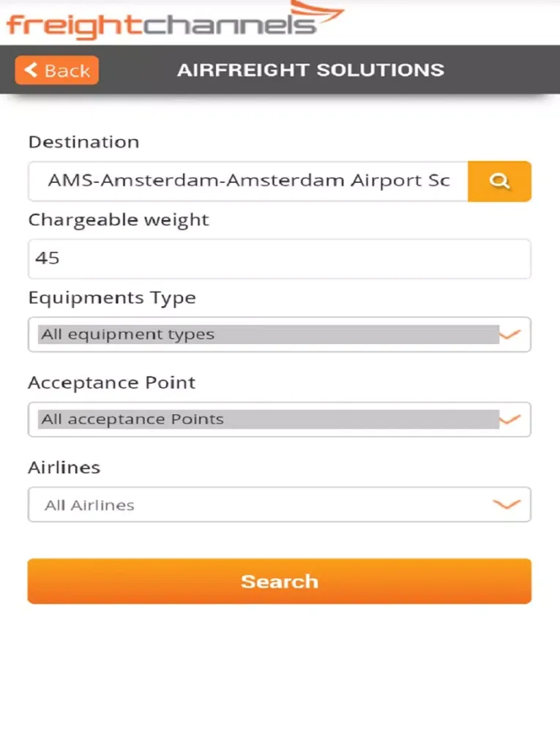Screen dimensions: 560x732
Task: Click the Airfreight Solutions header title
Action: 311,70
